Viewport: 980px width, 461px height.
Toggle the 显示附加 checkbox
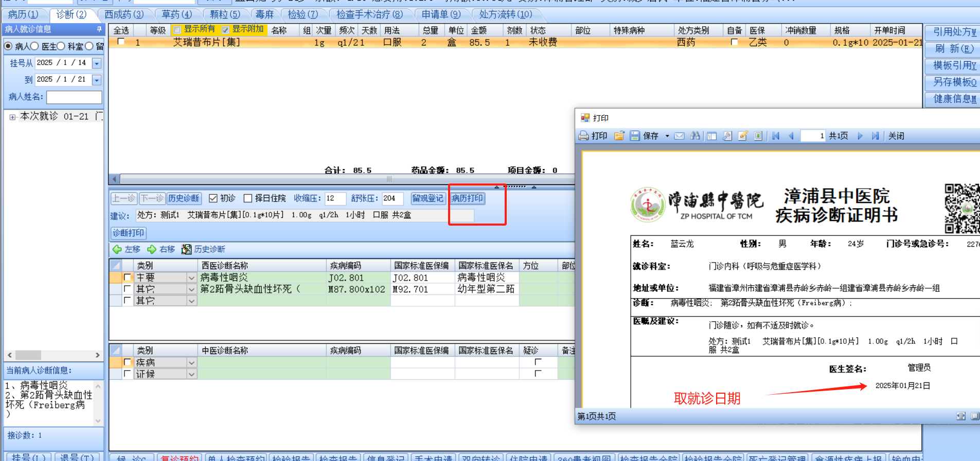[x=225, y=30]
